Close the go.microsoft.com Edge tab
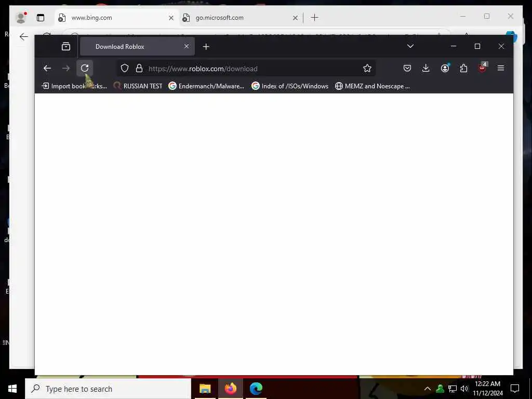 [296, 18]
